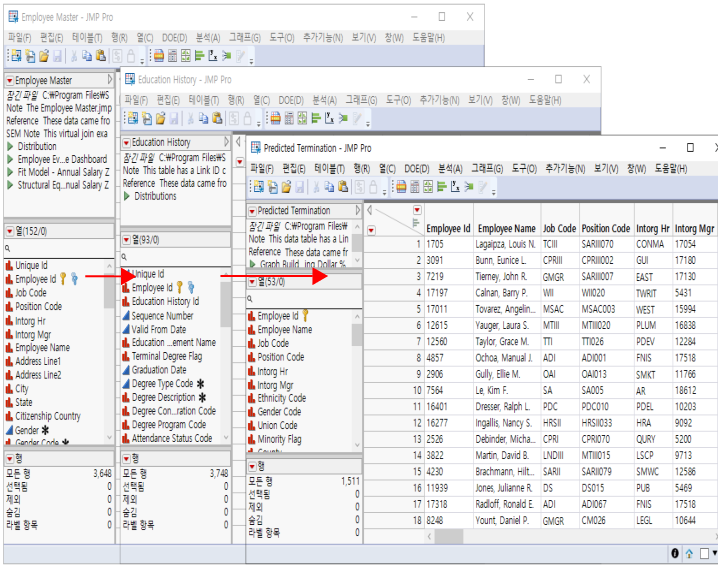Open row-header red triangle in Predicted Termination grid
This screenshot has width=720, height=567.
pos(371,230)
